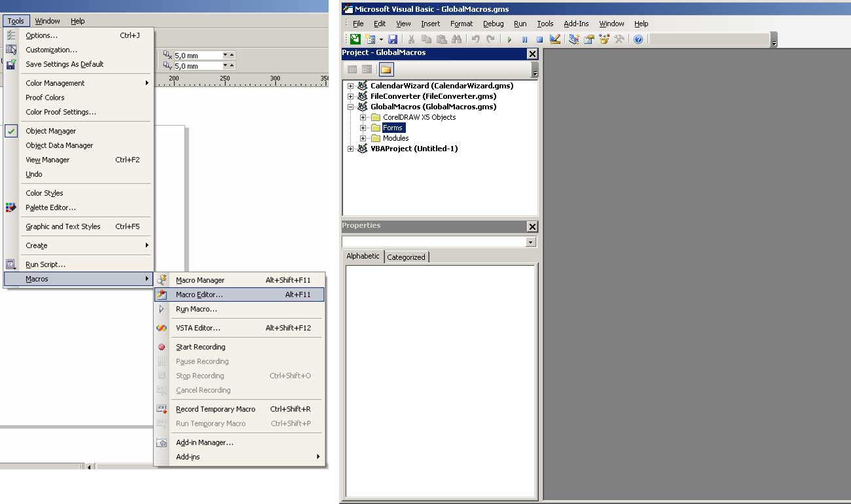Choose Run Macro... in submenu
The image size is (851, 504).
pyautogui.click(x=239, y=309)
